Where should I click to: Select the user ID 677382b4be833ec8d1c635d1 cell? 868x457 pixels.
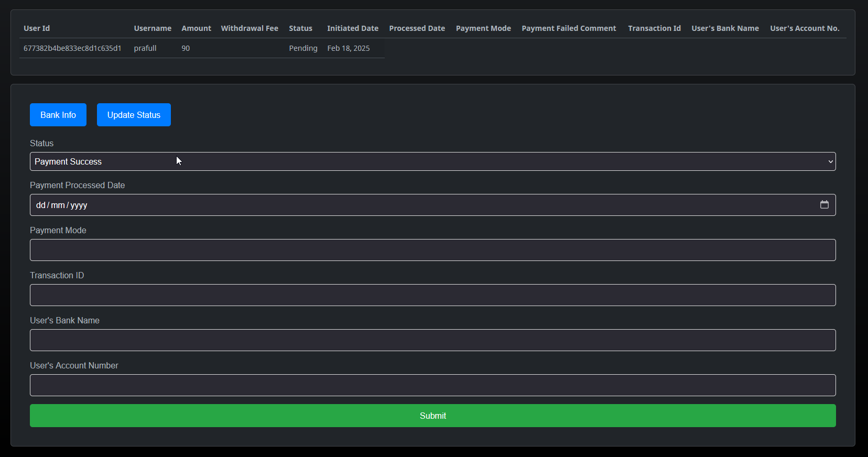point(72,48)
